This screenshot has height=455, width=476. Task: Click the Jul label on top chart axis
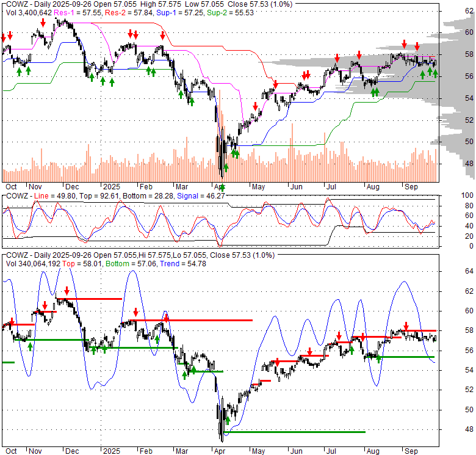tap(331, 187)
